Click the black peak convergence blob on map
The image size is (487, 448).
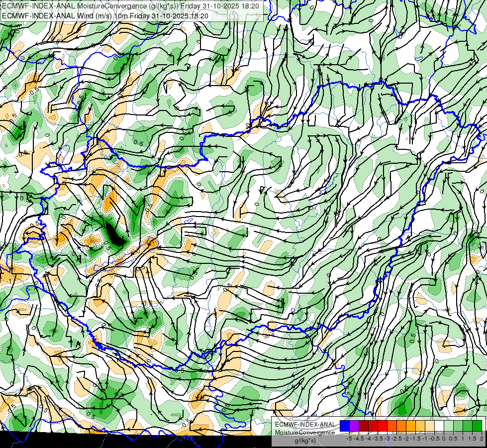tap(114, 235)
